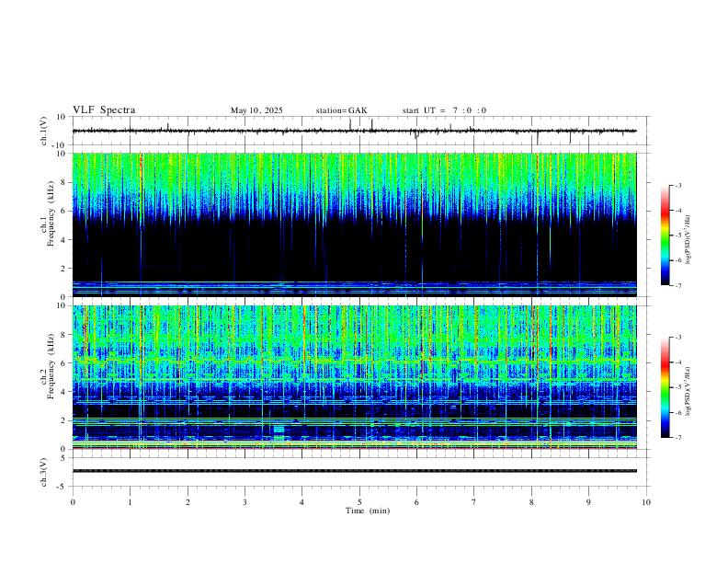Click the "ch.1(V)" waveform axis label
This screenshot has height=563, width=728.
(x=44, y=131)
